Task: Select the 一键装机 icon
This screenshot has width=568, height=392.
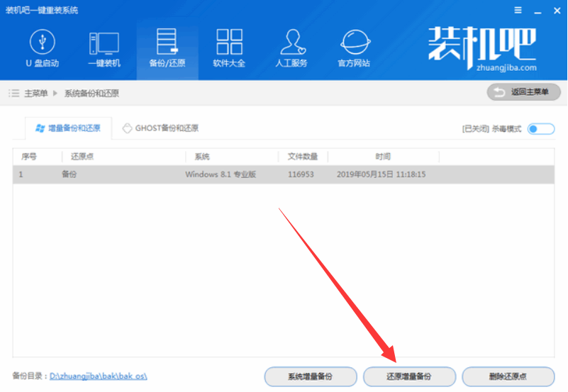Action: click(104, 48)
